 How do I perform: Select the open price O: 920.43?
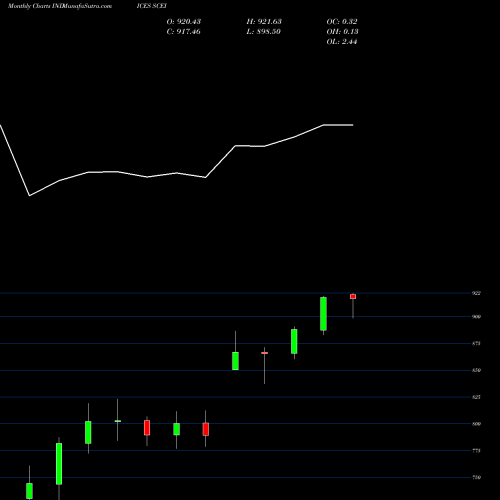[x=184, y=22]
